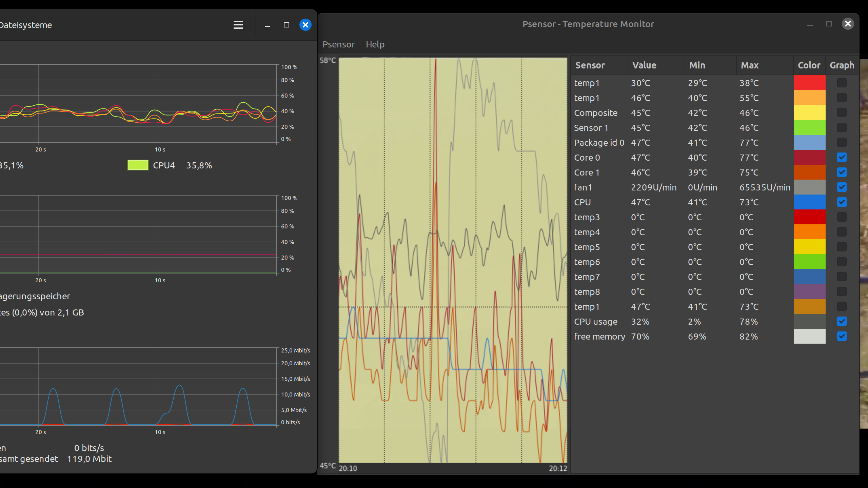Close the Psensor Temperature Monitor window
The height and width of the screenshot is (488, 868).
(848, 24)
